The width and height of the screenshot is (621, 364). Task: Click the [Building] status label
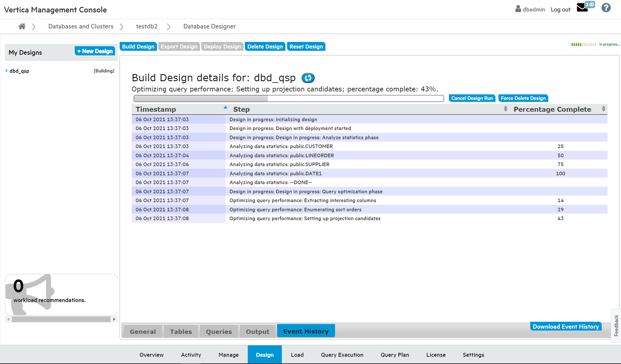104,71
